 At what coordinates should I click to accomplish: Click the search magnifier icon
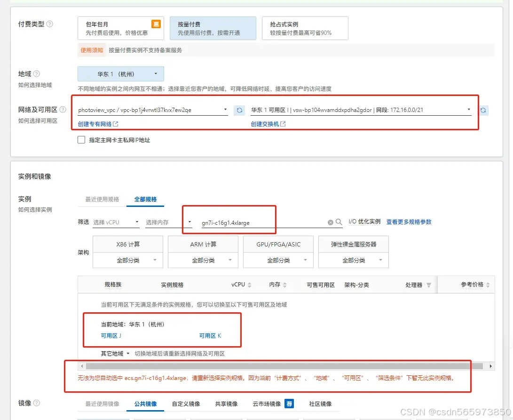pos(338,222)
